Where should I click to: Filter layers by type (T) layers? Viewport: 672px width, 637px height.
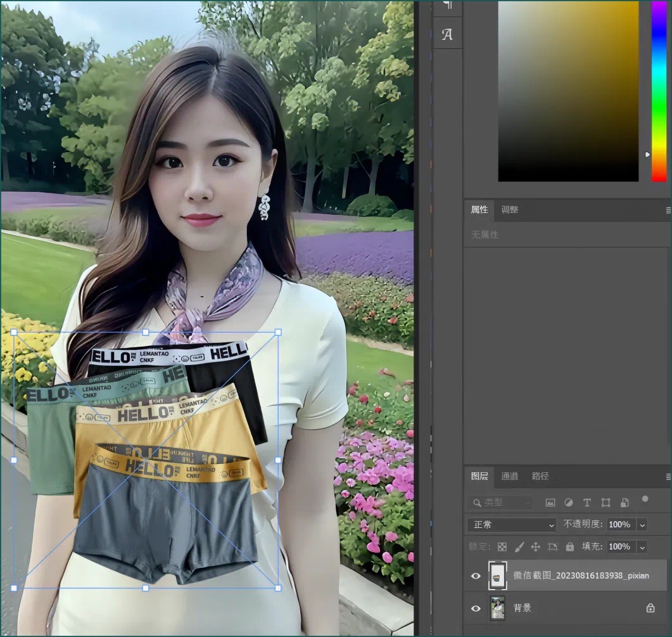[x=587, y=503]
